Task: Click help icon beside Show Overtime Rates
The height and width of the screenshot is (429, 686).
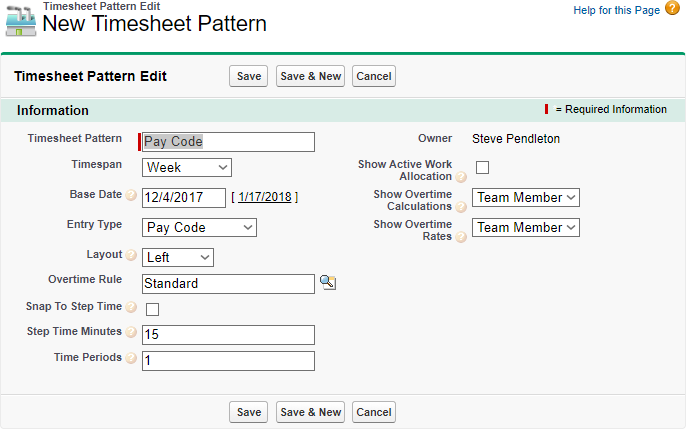Action: pyautogui.click(x=461, y=237)
